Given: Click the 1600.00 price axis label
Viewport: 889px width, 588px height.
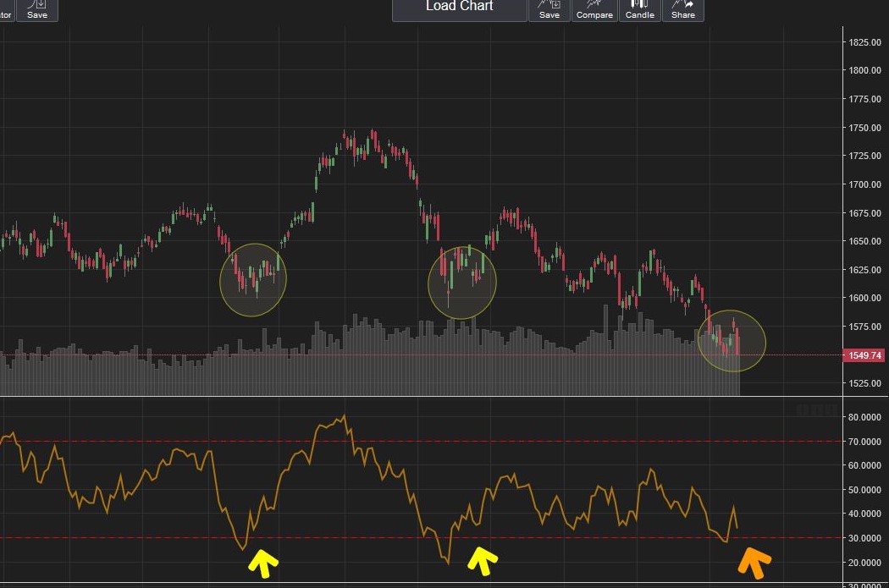Looking at the screenshot, I should (x=864, y=298).
